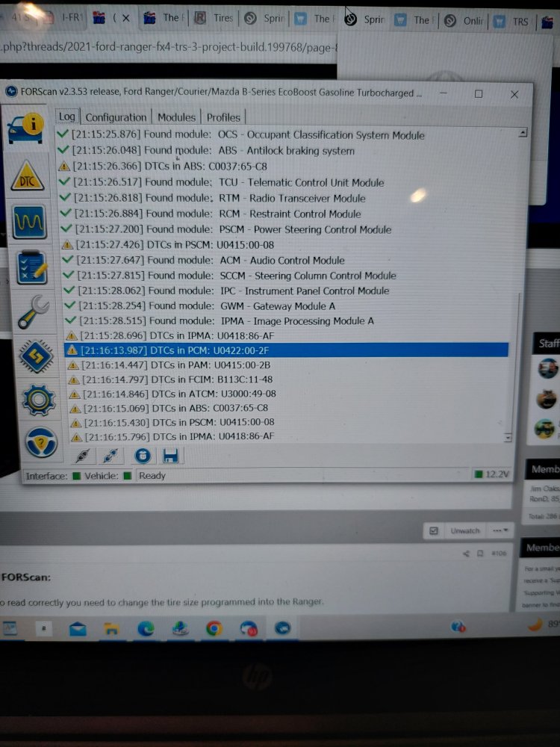Click the clear log trash icon

pyautogui.click(x=143, y=456)
